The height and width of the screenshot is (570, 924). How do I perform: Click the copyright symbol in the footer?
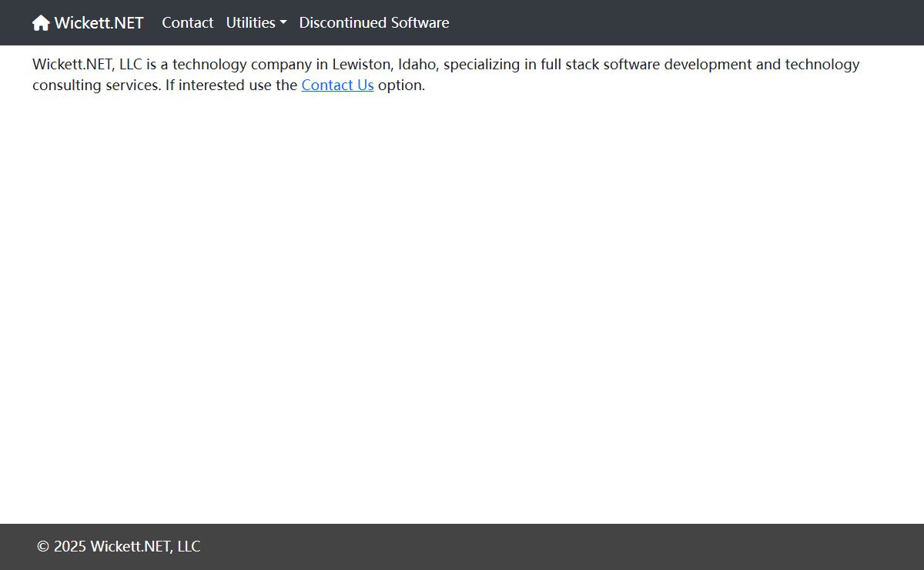point(43,547)
